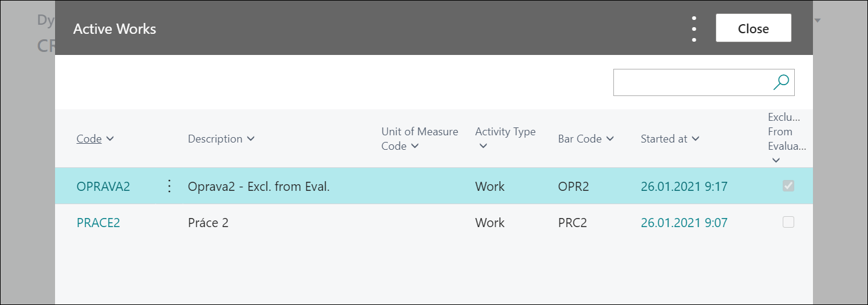The width and height of the screenshot is (868, 305).
Task: Click the Work activity type in OPRAVA2 row
Action: (x=490, y=186)
